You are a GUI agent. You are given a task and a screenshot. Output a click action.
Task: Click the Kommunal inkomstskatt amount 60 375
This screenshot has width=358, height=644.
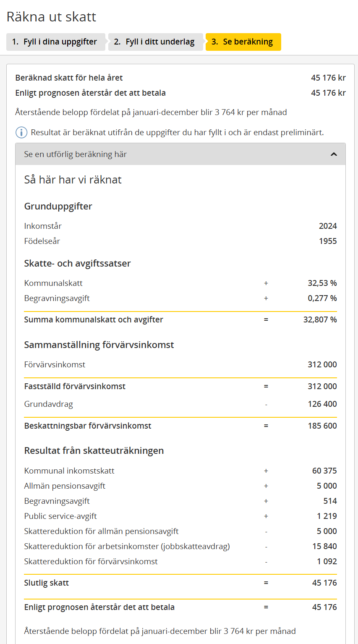coord(324,471)
